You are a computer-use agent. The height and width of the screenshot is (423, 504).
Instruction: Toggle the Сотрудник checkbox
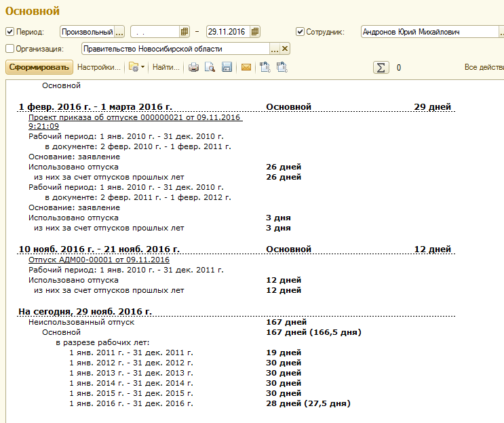(300, 32)
